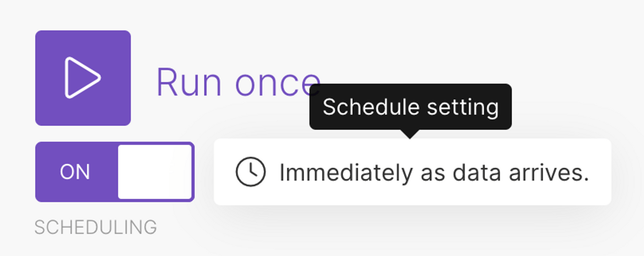Click the word 'Run' in the purple label
Viewport: 644px width, 256px height.
point(189,82)
